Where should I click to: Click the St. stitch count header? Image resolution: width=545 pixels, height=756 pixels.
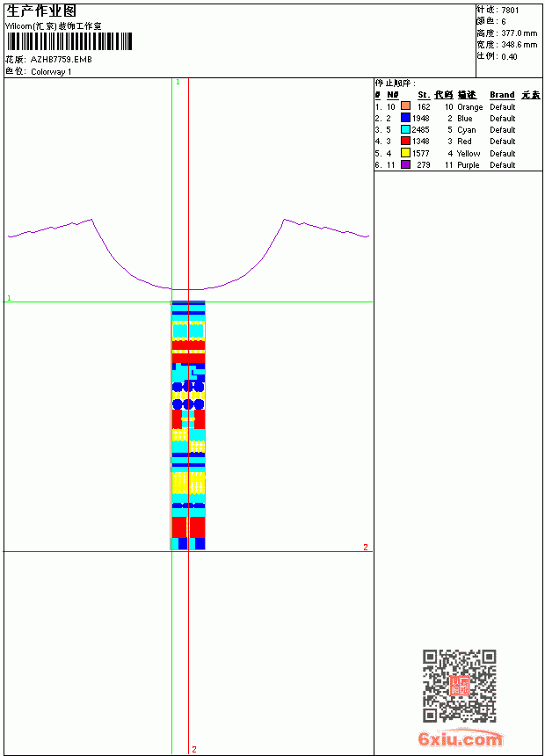pos(424,95)
